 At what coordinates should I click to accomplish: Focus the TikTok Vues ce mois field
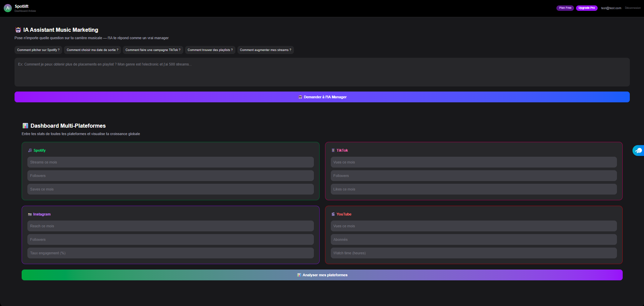pyautogui.click(x=474, y=162)
